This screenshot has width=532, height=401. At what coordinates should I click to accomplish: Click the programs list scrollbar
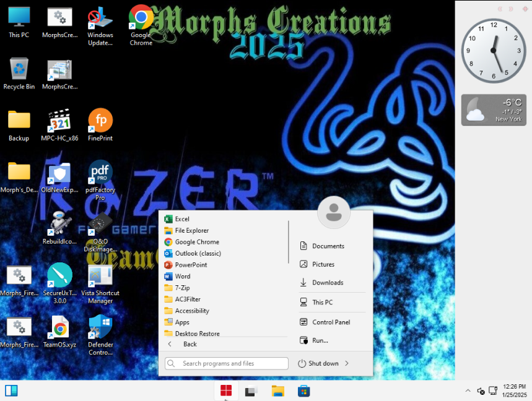[289, 242]
